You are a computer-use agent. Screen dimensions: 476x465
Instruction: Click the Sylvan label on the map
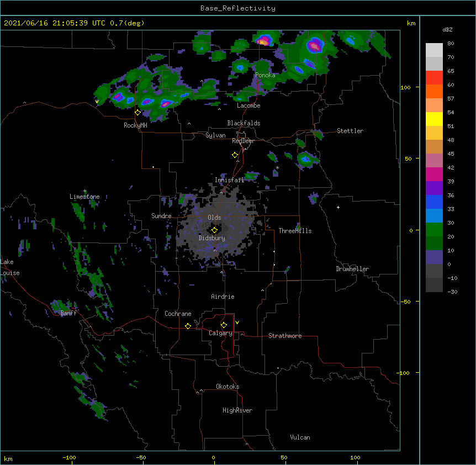215,135
